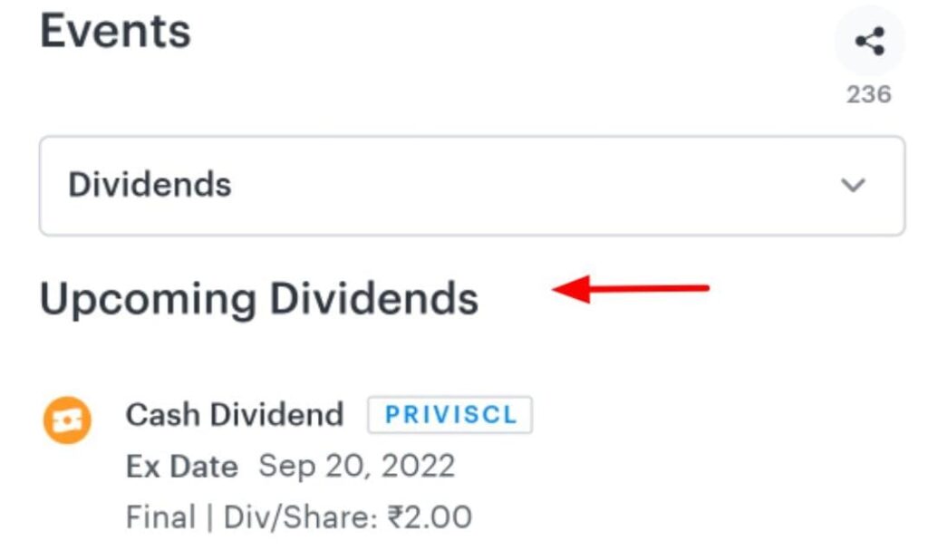
Task: Click empty space inside the Dividends box
Action: point(533,186)
